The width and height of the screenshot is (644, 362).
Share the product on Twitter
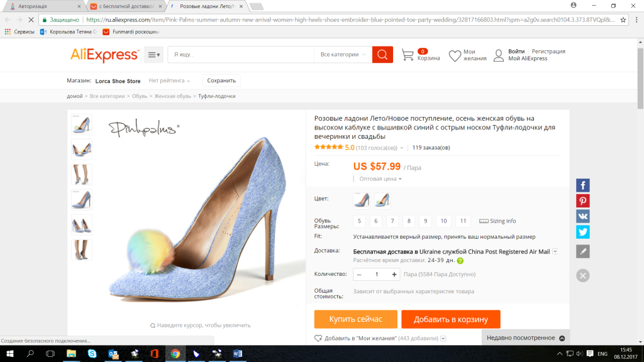(583, 232)
